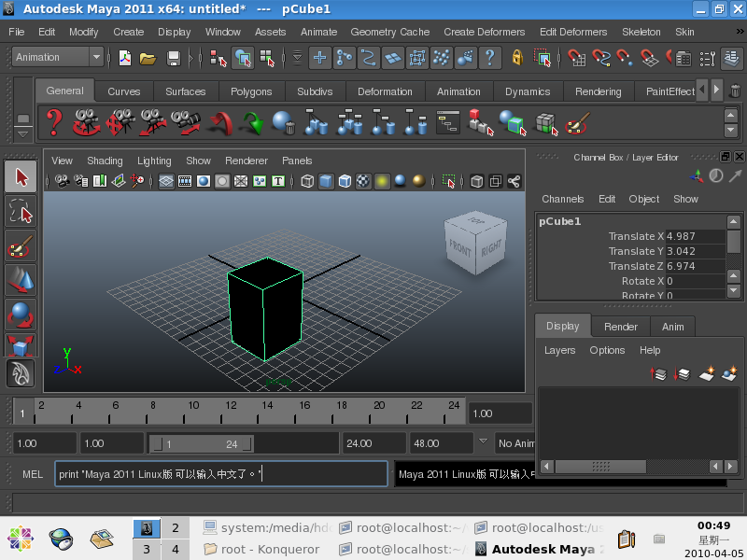
Task: Click frame 12 on the time slider
Action: click(231, 411)
